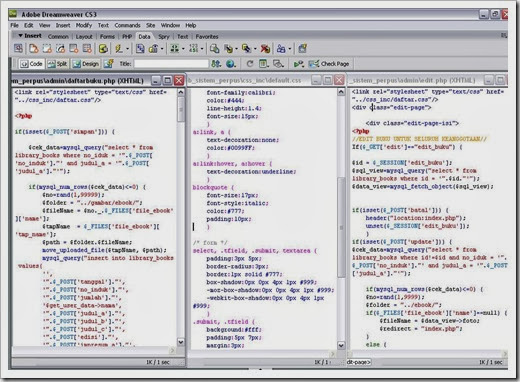
Task: Collapse the Insert panel triangle
Action: tap(20, 35)
